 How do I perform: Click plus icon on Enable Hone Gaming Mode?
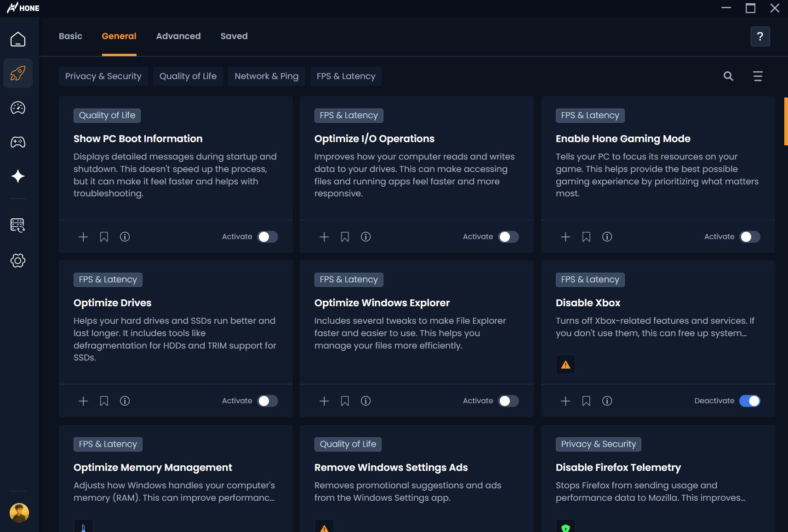click(x=565, y=237)
